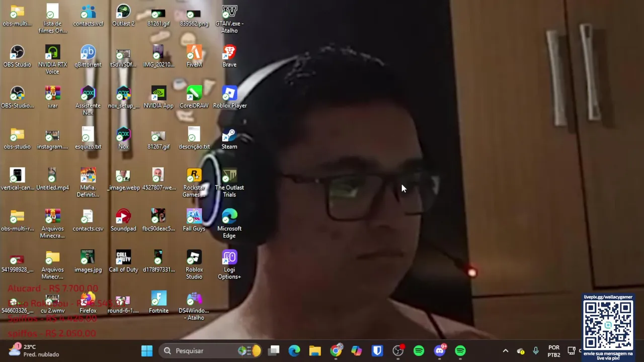Open the Windows Start menu
This screenshot has width=644, height=362.
[x=147, y=350]
